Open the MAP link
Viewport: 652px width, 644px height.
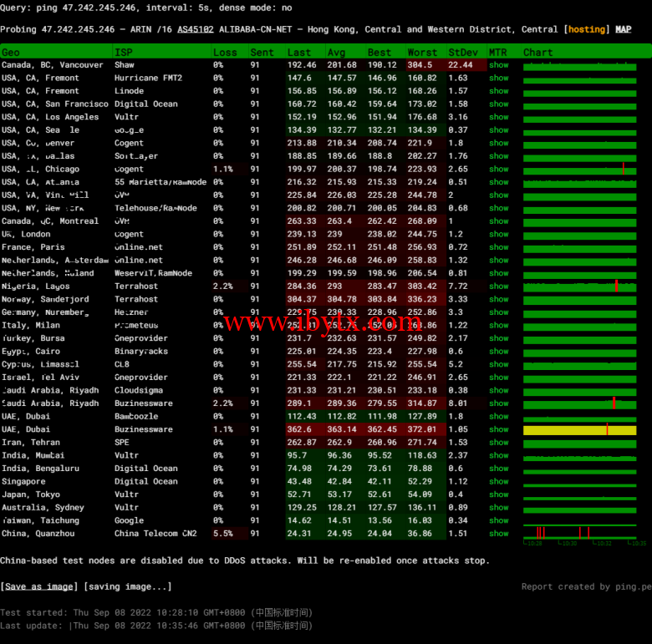click(624, 29)
